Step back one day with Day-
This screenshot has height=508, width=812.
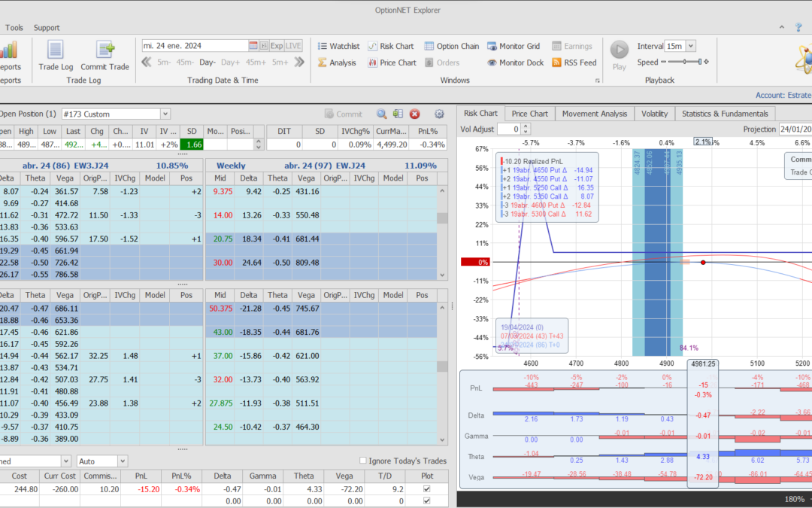[x=208, y=62]
